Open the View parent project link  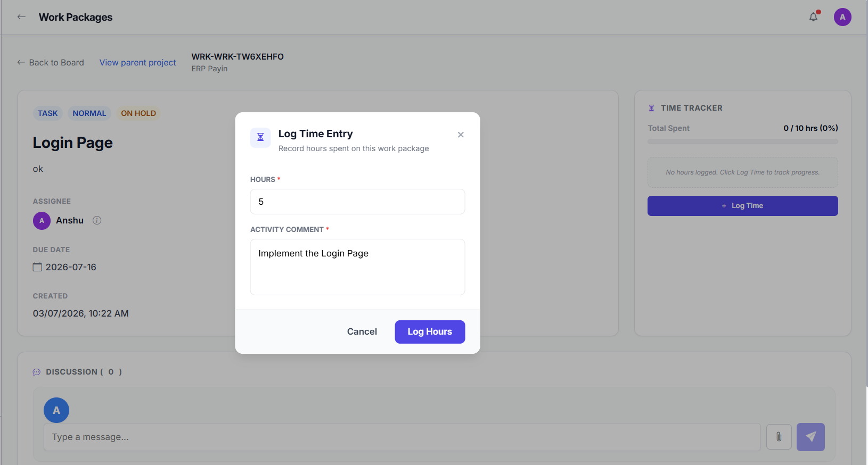[x=137, y=62]
